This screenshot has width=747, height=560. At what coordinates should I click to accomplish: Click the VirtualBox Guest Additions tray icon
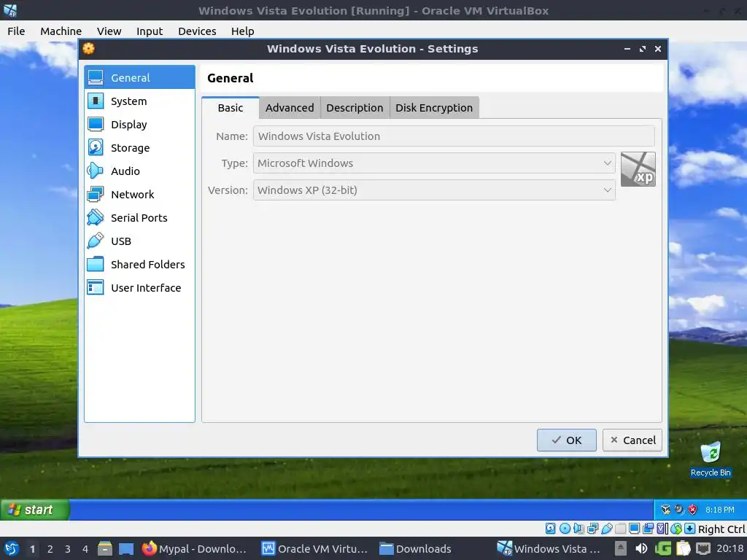click(x=666, y=510)
